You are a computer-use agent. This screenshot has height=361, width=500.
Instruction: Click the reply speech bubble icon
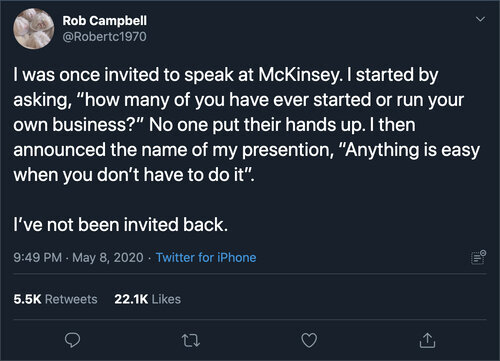tap(72, 340)
